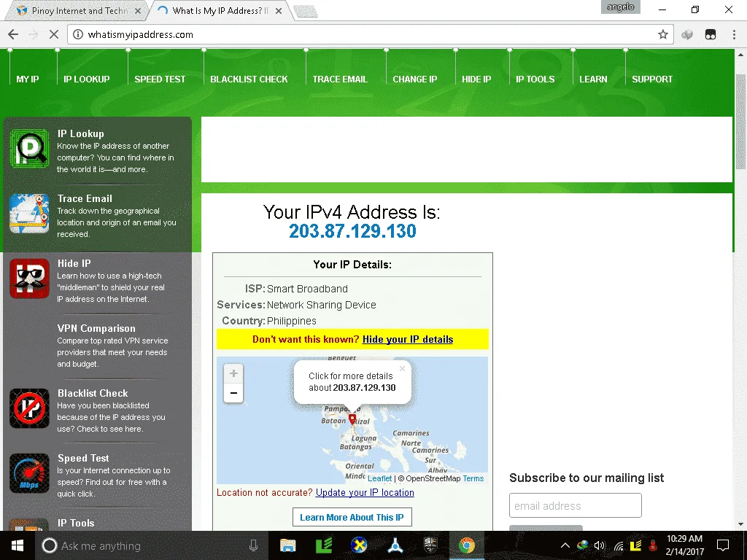Screen dimensions: 747x560
Task: Open the IP Lookup magnifier icon
Action: click(29, 149)
